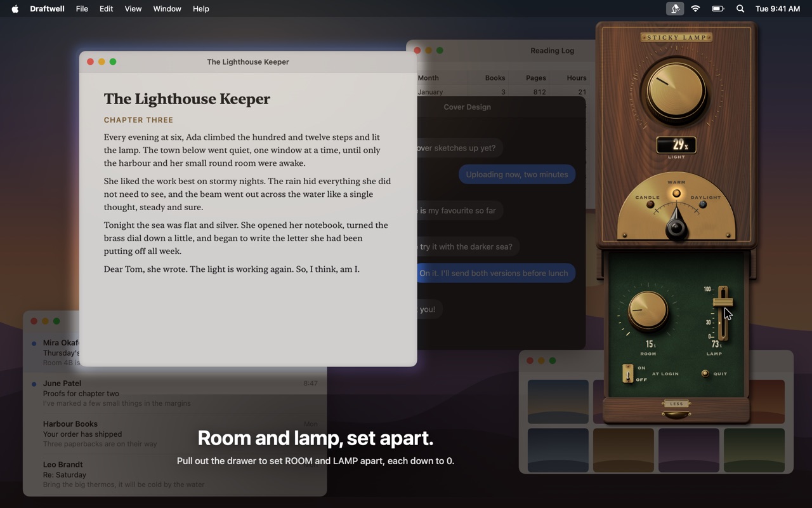
Task: Select the Warm color indicator lamp
Action: tap(676, 194)
